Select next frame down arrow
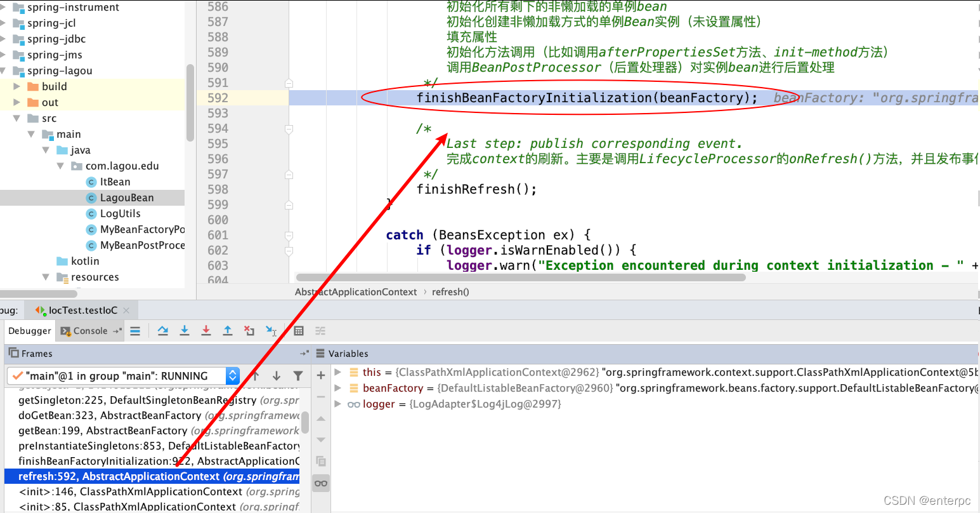Image resolution: width=980 pixels, height=513 pixels. tap(277, 376)
